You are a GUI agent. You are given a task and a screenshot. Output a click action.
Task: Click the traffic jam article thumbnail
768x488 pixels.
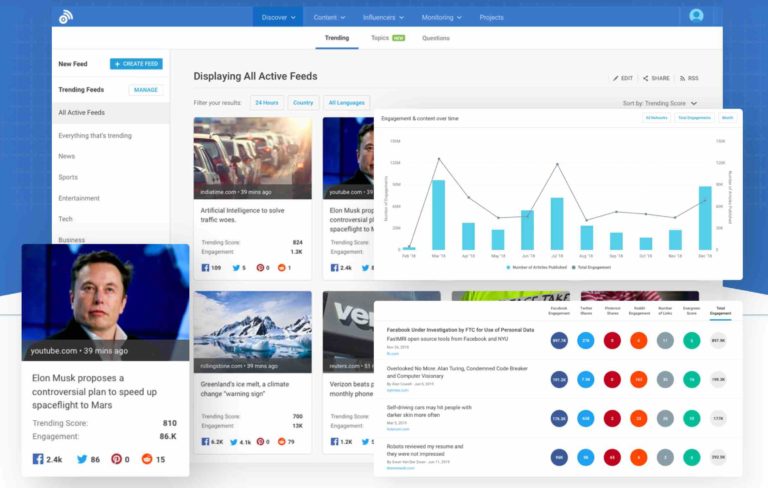coord(253,158)
